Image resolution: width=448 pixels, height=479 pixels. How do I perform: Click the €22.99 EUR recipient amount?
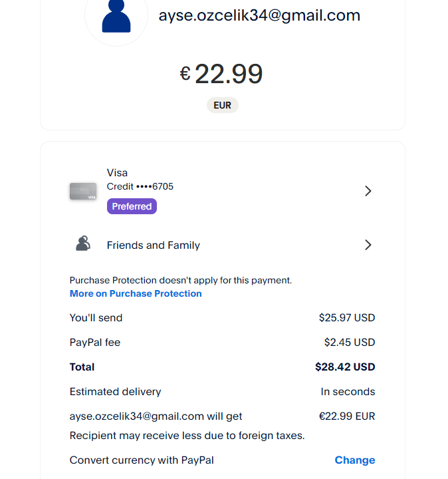tap(347, 416)
